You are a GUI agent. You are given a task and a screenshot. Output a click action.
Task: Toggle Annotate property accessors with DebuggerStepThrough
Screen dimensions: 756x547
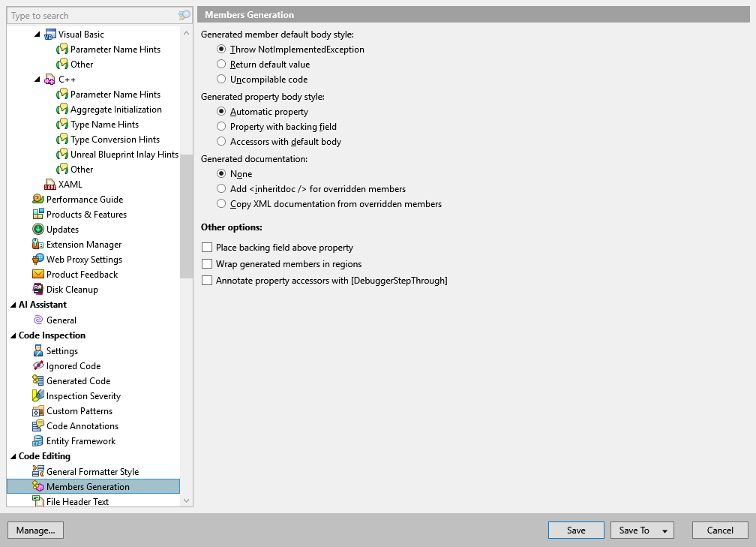click(207, 281)
